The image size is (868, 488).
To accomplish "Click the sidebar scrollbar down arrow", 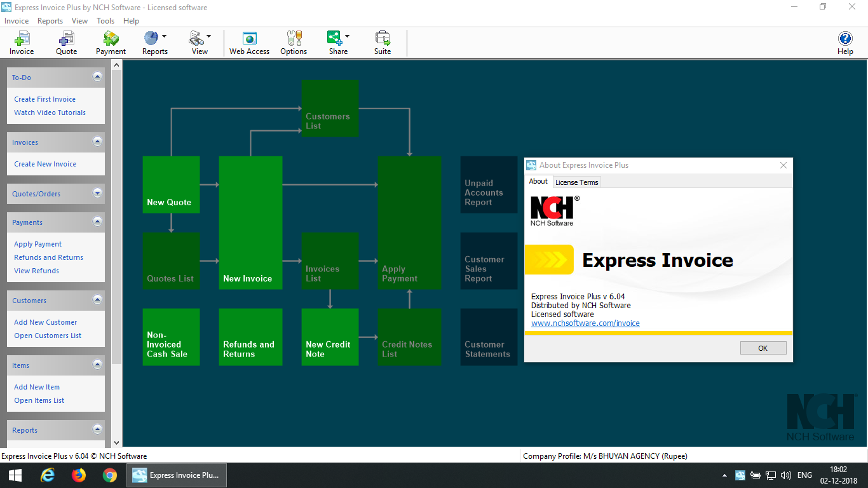I will point(116,442).
